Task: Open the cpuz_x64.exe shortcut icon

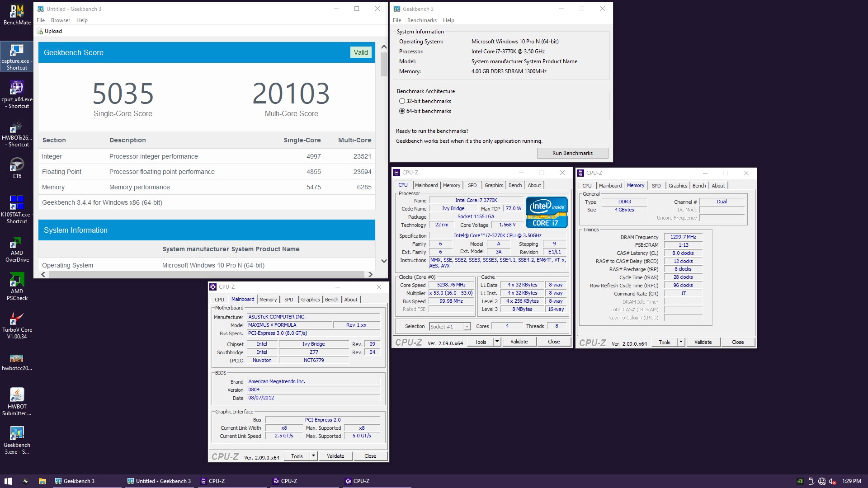Action: [17, 94]
